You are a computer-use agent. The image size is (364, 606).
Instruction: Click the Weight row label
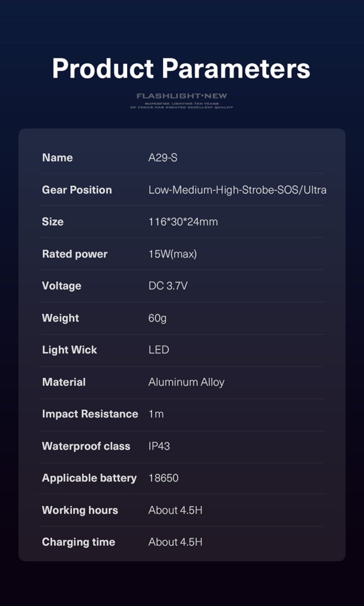pos(60,318)
